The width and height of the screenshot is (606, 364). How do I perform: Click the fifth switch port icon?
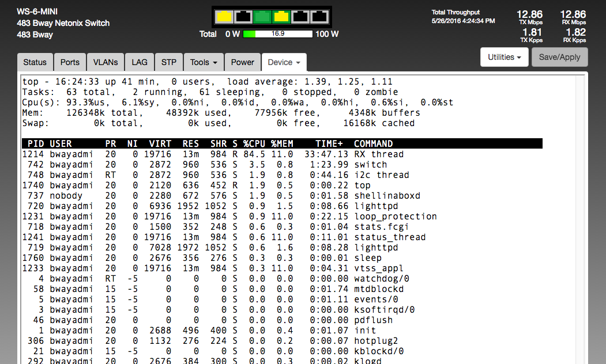tap(300, 17)
